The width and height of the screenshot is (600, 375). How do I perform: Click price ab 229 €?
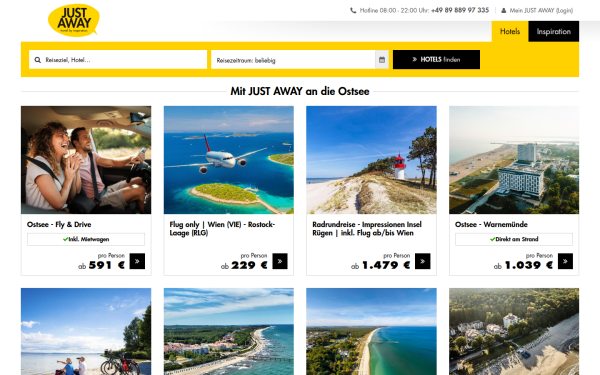coord(244,265)
